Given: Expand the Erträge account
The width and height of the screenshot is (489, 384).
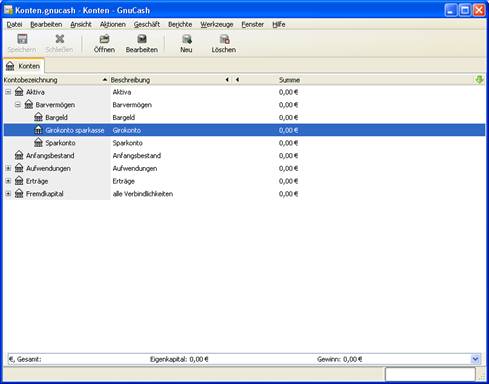Looking at the screenshot, I should point(8,181).
